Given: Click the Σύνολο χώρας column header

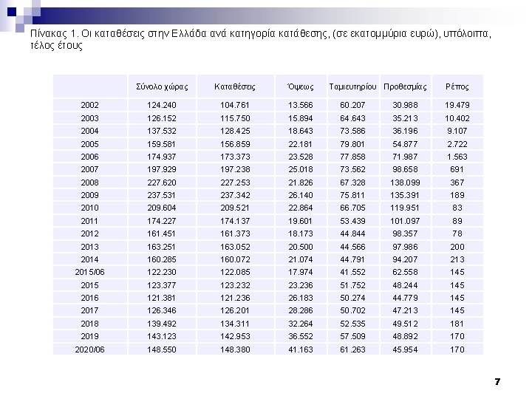Looking at the screenshot, I should click(x=162, y=87).
